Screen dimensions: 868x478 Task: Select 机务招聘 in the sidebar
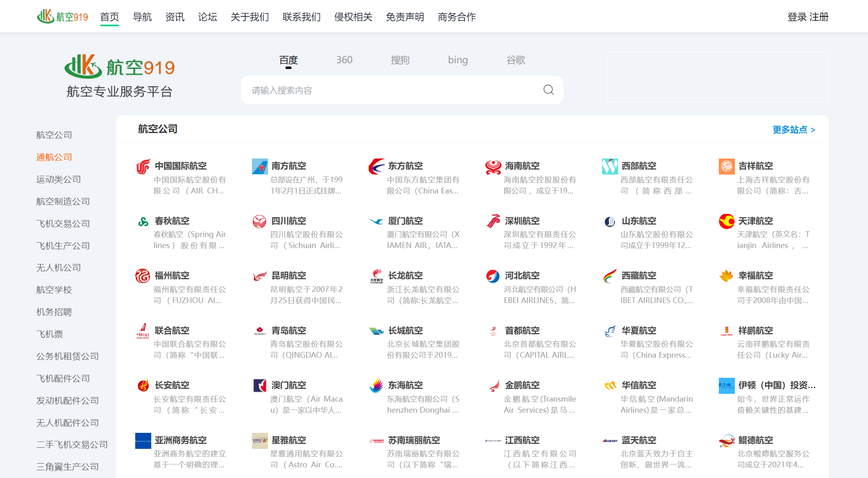click(x=54, y=312)
